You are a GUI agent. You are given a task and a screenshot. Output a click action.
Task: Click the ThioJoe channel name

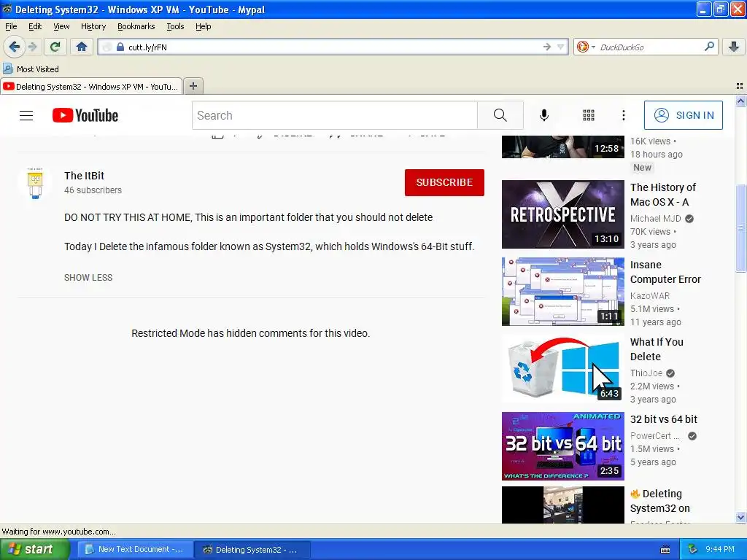click(646, 373)
